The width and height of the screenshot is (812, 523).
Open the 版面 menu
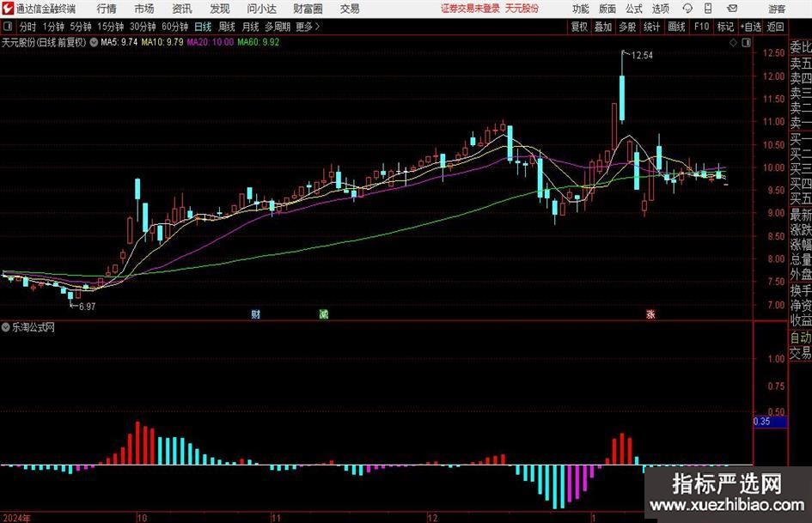coord(607,9)
